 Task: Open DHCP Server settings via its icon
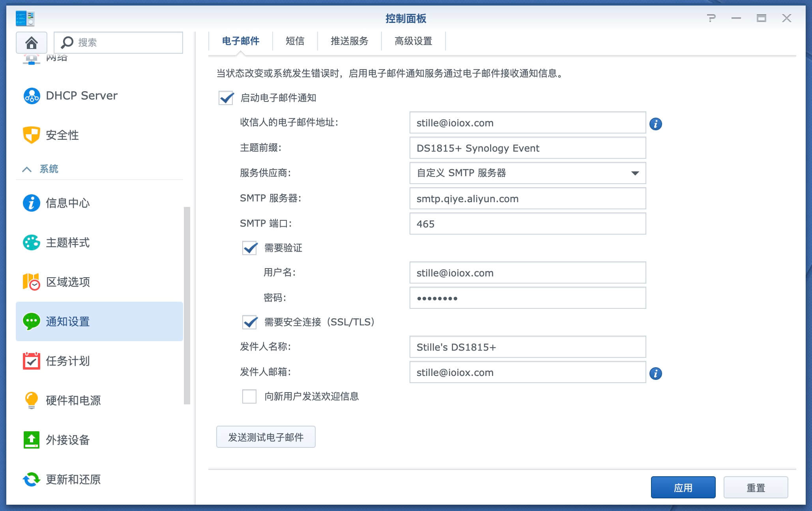point(31,96)
